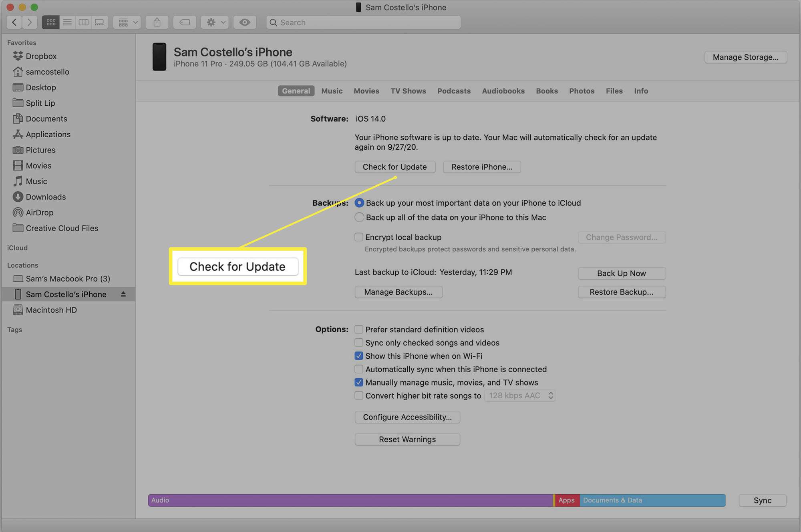Switch to the Info tab
This screenshot has height=532, width=801.
click(x=641, y=91)
